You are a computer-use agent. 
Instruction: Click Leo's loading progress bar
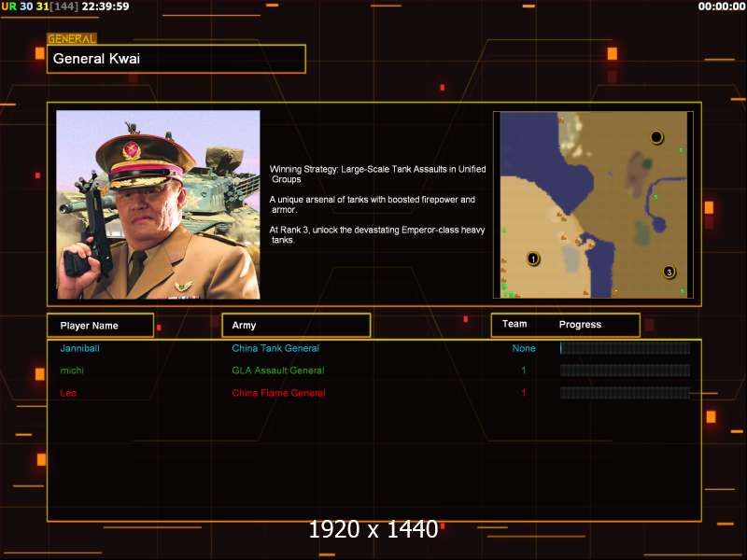(x=625, y=393)
